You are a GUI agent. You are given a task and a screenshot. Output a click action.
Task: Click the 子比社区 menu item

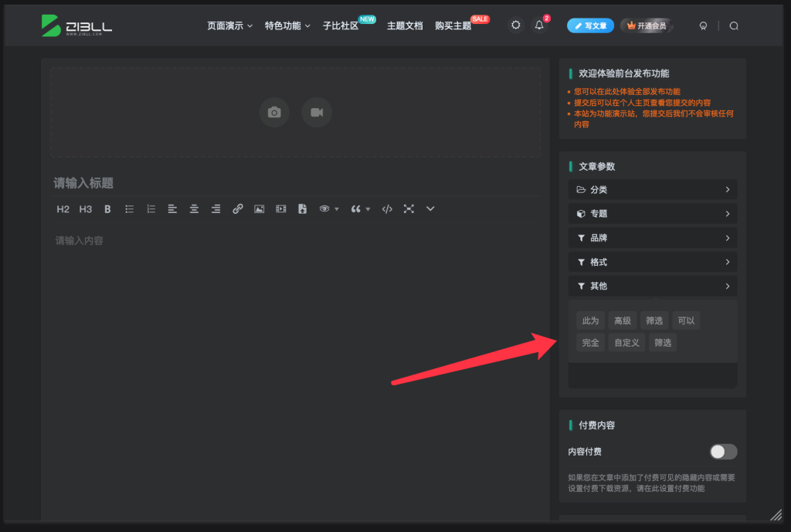point(341,25)
